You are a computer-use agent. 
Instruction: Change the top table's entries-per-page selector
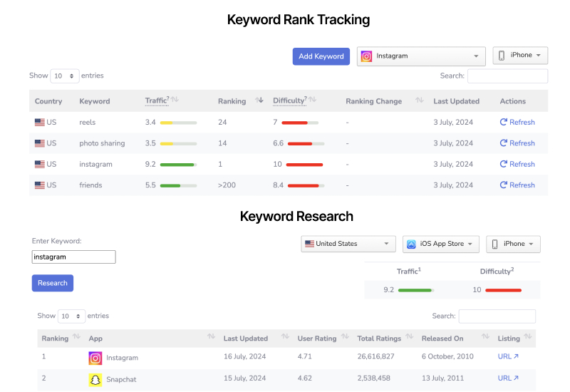[64, 76]
